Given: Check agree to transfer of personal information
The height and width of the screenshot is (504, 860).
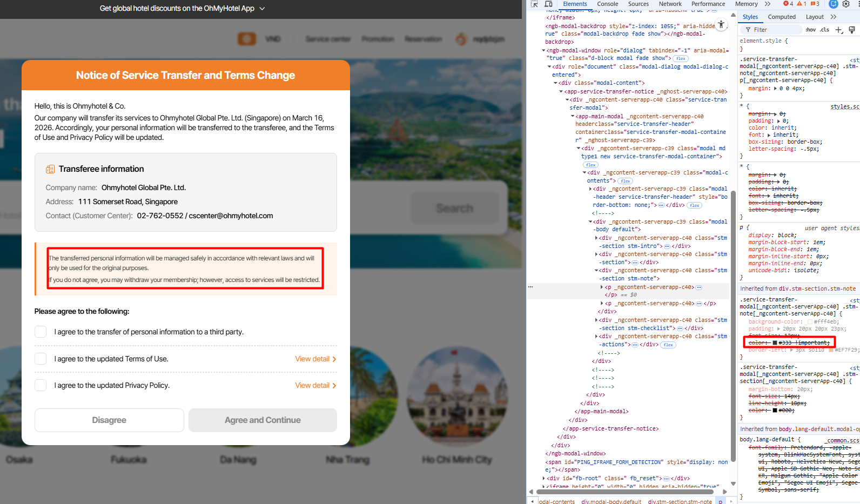Looking at the screenshot, I should [41, 332].
